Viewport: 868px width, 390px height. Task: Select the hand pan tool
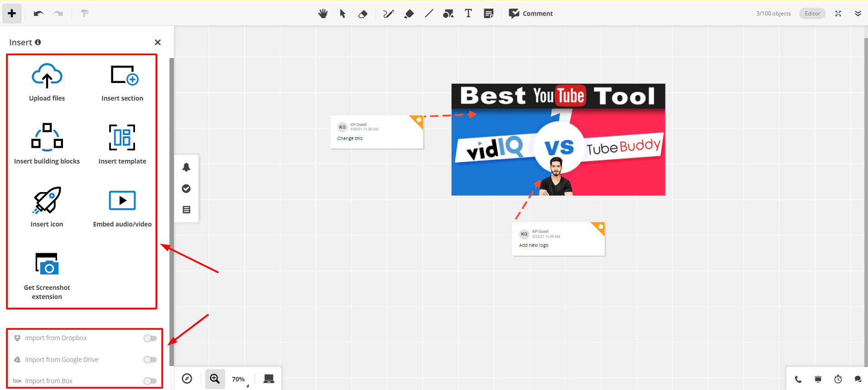point(323,14)
